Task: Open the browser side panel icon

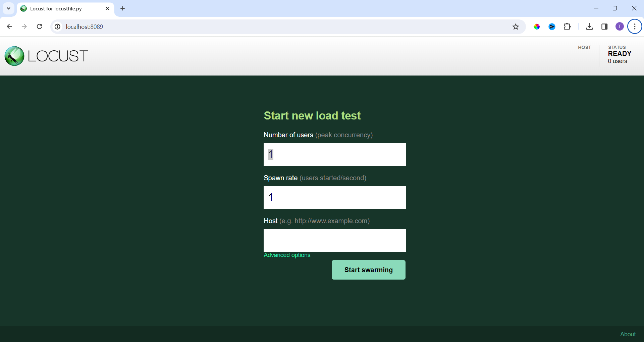Action: [x=604, y=27]
